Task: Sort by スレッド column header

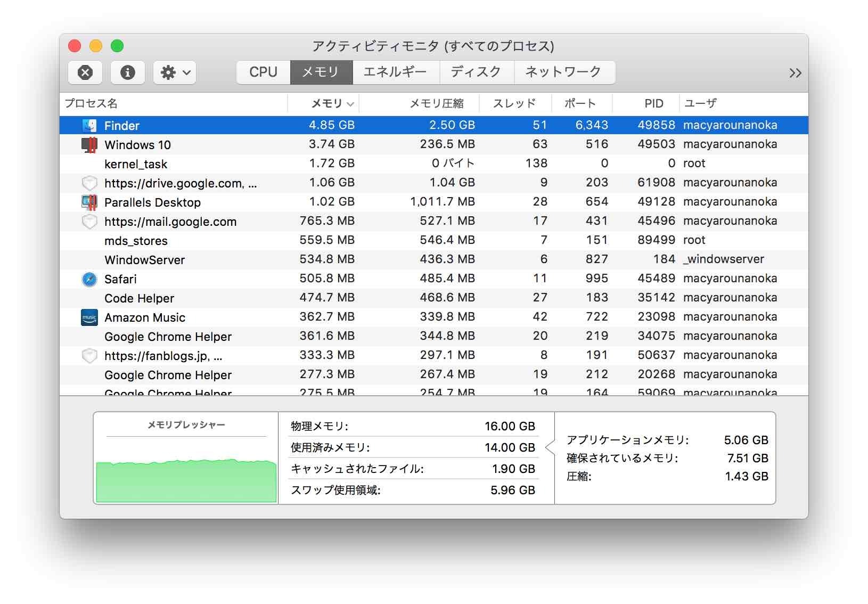Action: click(x=515, y=103)
